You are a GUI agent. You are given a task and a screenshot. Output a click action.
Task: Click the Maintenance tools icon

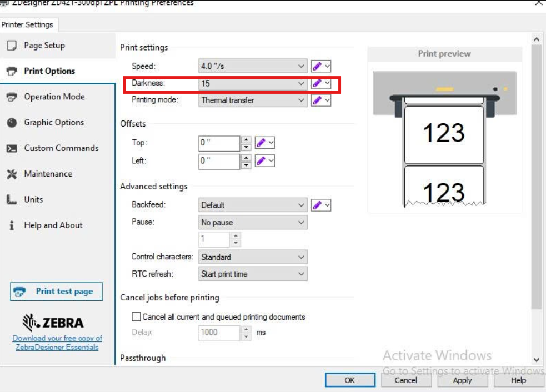coord(12,174)
